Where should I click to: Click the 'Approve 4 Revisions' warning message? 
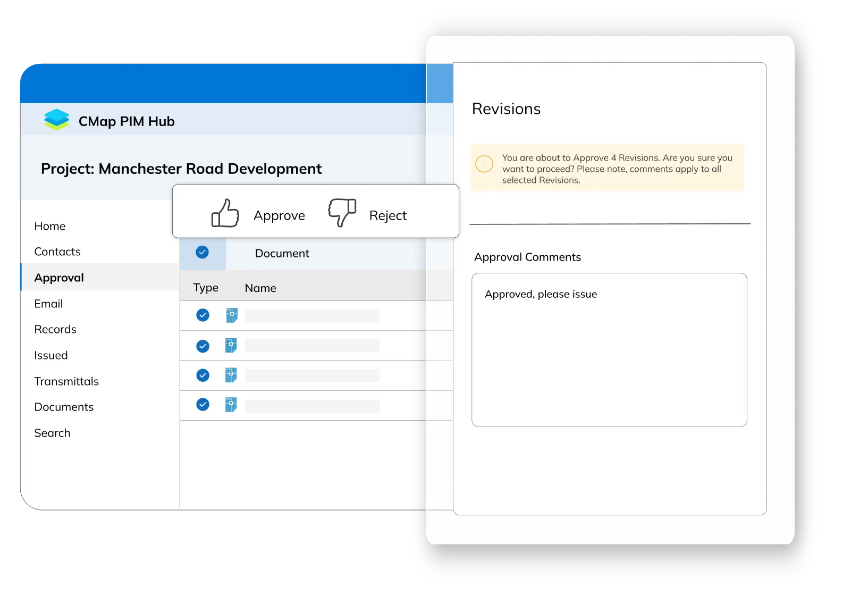click(x=617, y=169)
